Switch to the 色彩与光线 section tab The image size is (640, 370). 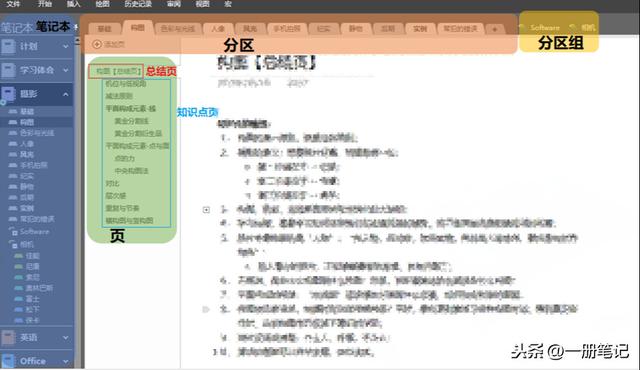[178, 29]
